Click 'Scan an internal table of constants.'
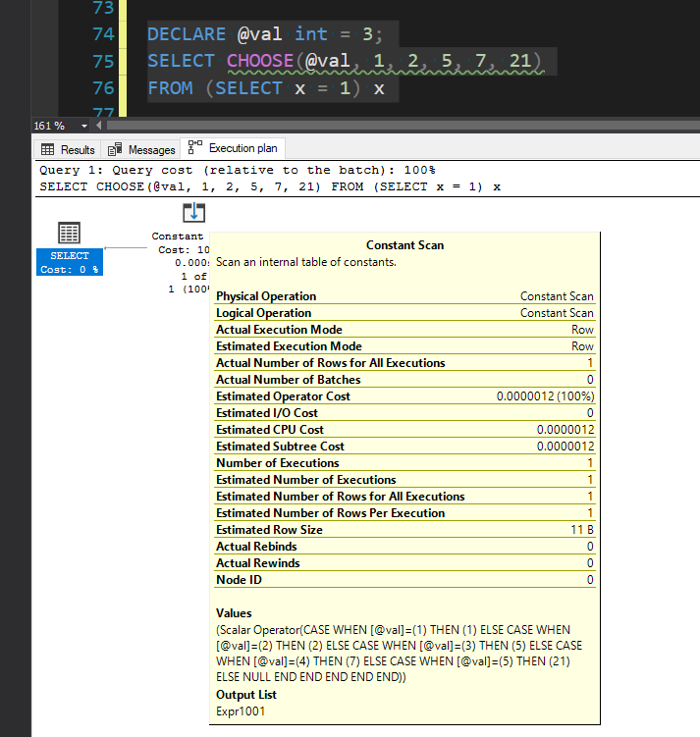 [x=306, y=262]
